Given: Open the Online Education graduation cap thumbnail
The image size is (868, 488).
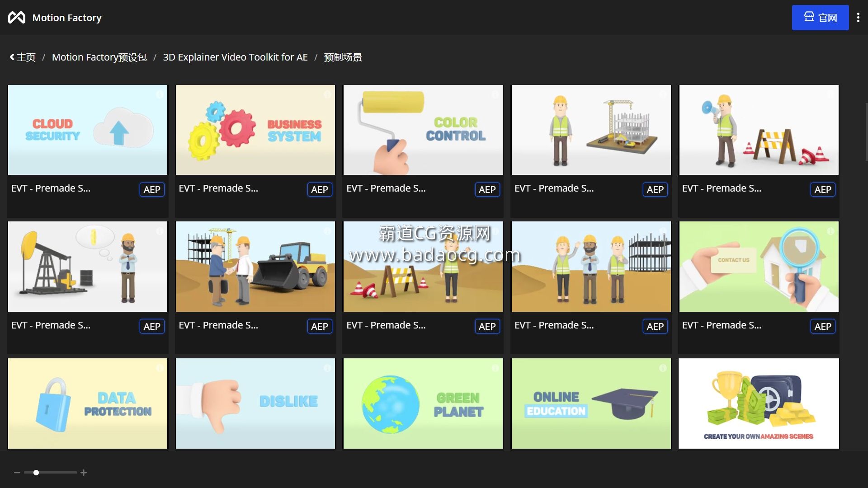Looking at the screenshot, I should (591, 404).
